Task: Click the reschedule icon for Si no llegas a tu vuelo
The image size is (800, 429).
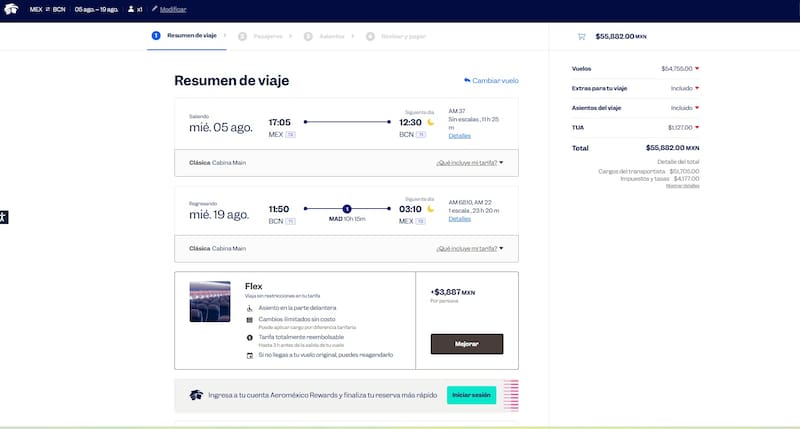Action: (x=249, y=356)
